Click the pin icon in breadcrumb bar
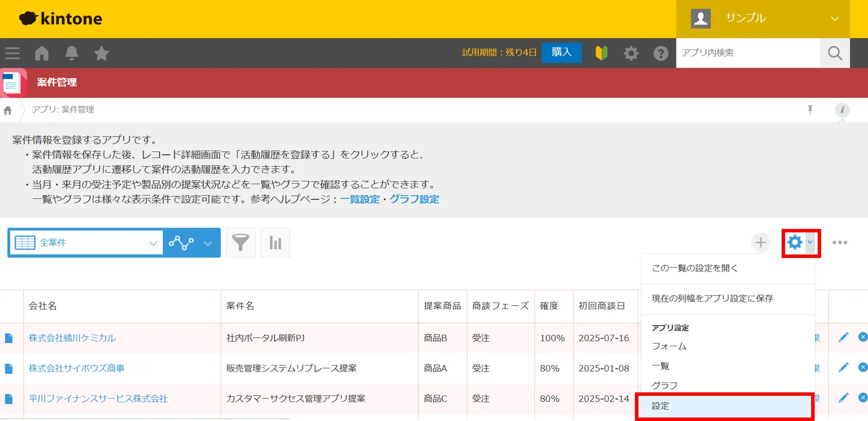868x421 pixels. (810, 110)
